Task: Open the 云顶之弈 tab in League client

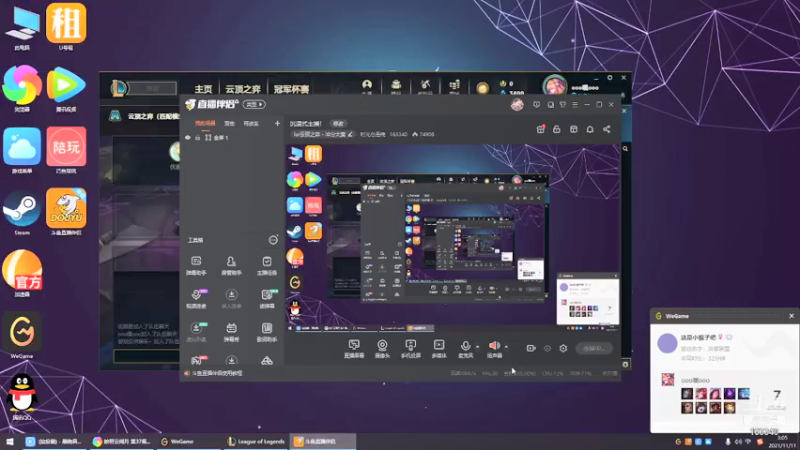Action: point(243,89)
